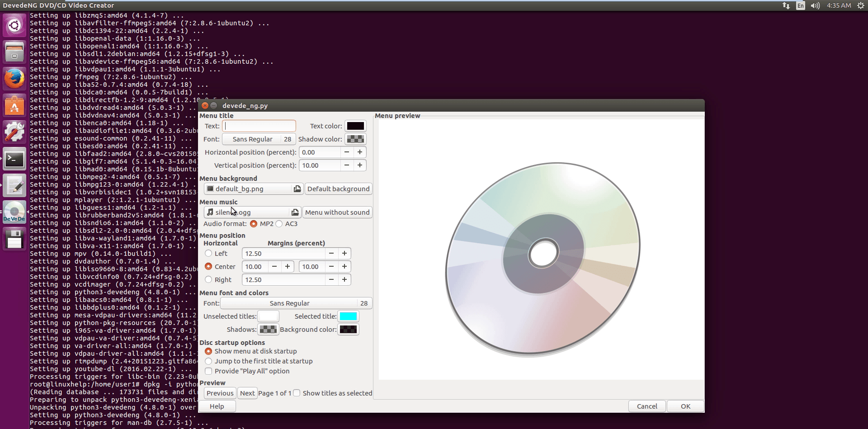Image resolution: width=868 pixels, height=429 pixels.
Task: Increase the Right margin 12.50 value
Action: coord(344,280)
